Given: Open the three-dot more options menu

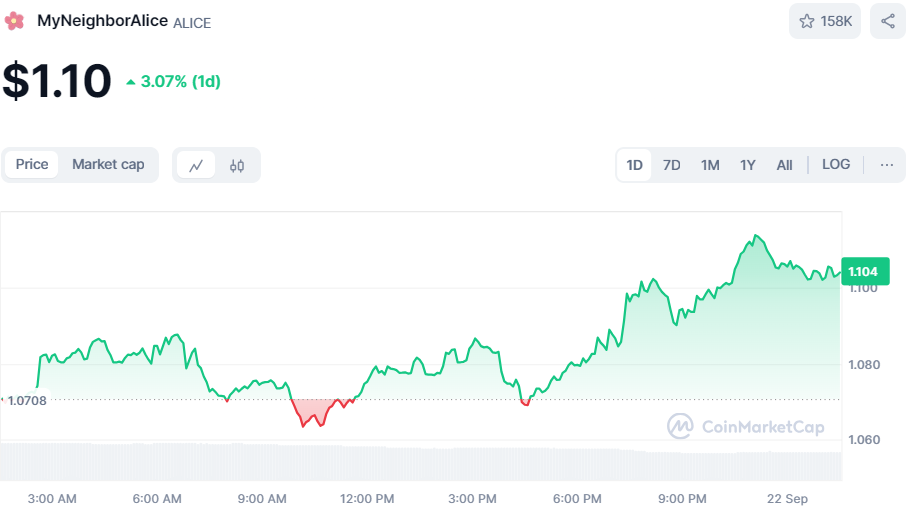Looking at the screenshot, I should pos(887,165).
